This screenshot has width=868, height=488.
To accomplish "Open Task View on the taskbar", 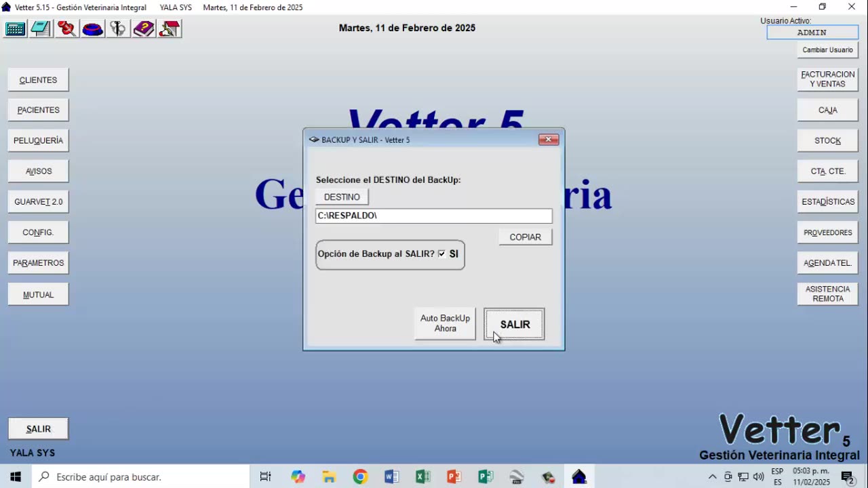I will point(266,477).
